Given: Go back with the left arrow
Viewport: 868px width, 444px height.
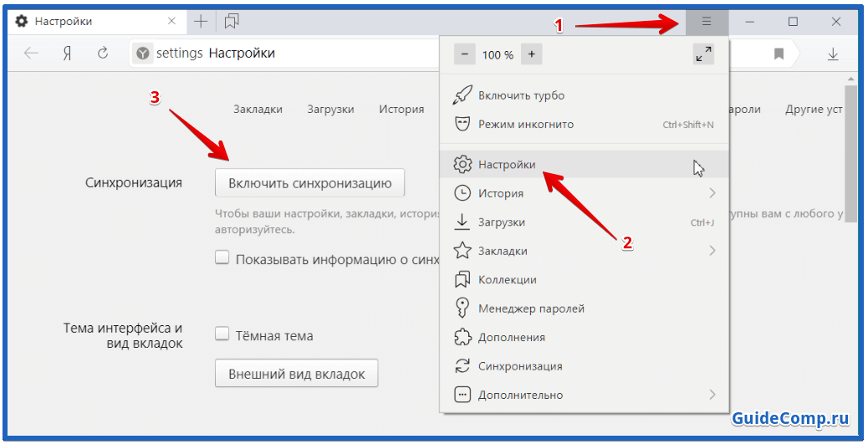Looking at the screenshot, I should 31,54.
